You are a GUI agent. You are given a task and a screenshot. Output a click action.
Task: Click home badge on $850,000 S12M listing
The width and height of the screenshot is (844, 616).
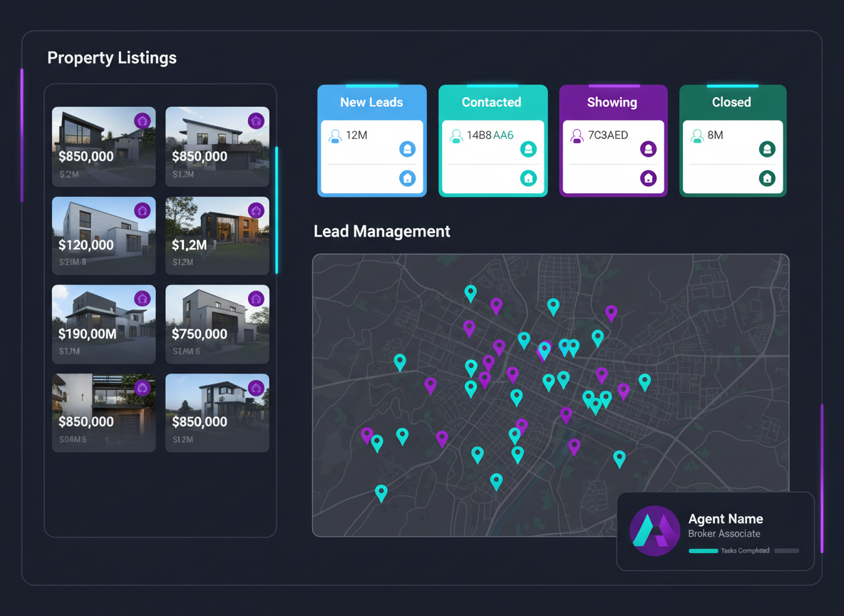(256, 387)
